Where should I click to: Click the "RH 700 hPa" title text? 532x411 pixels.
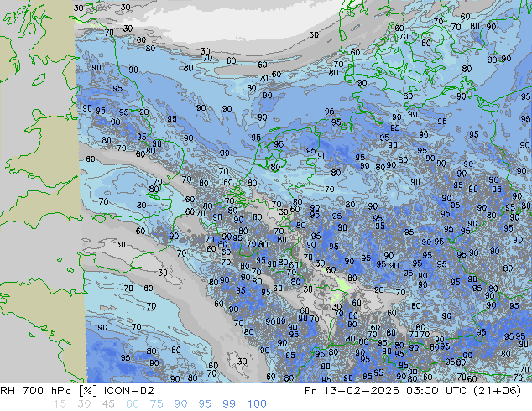pyautogui.click(x=36, y=391)
